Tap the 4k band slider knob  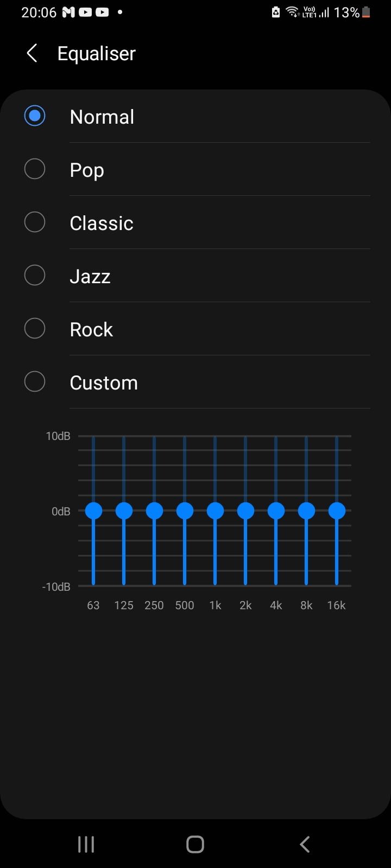coord(276,510)
